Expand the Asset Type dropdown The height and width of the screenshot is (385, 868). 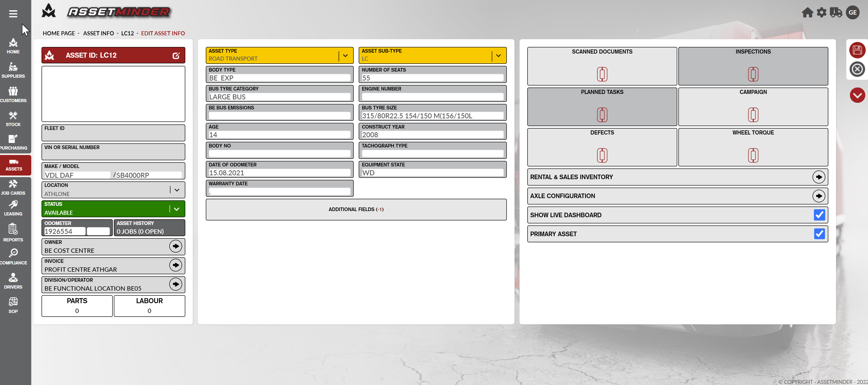pos(345,56)
